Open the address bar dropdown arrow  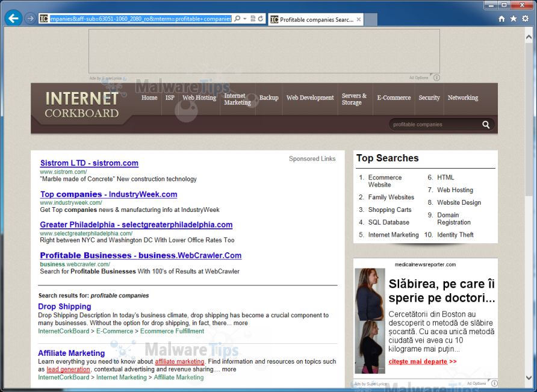click(245, 19)
